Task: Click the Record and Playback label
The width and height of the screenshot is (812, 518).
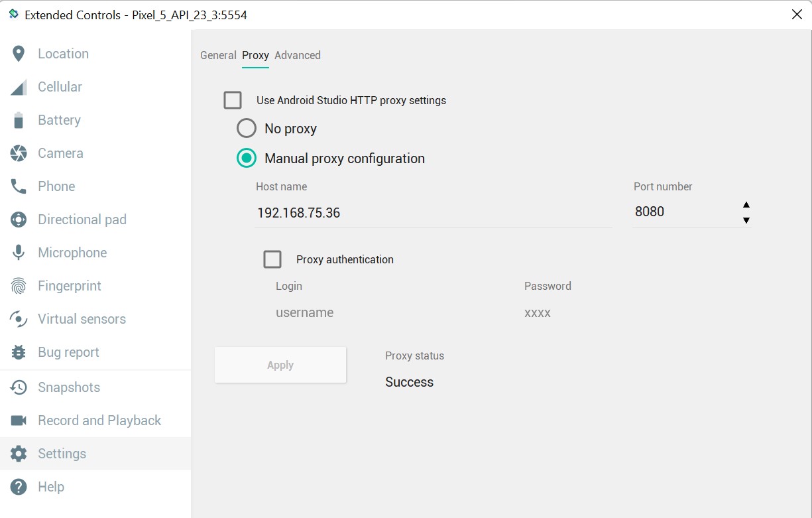Action: click(99, 421)
